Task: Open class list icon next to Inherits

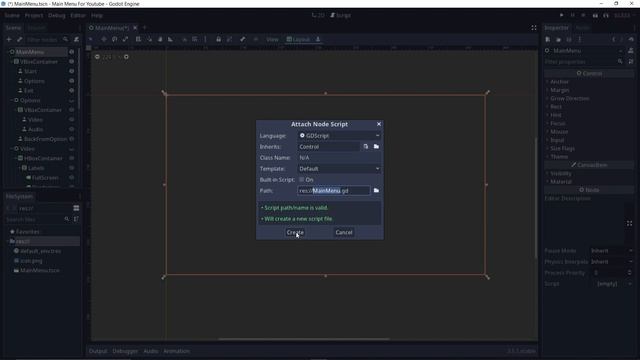Action: click(x=366, y=147)
